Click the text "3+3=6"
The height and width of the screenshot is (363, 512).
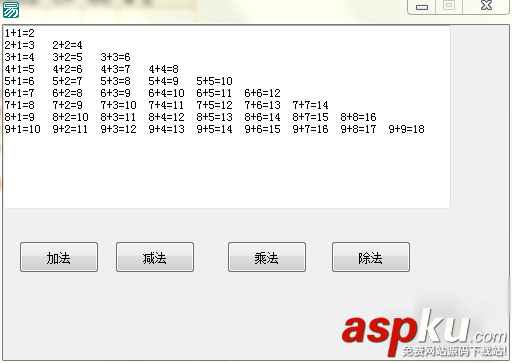(115, 57)
